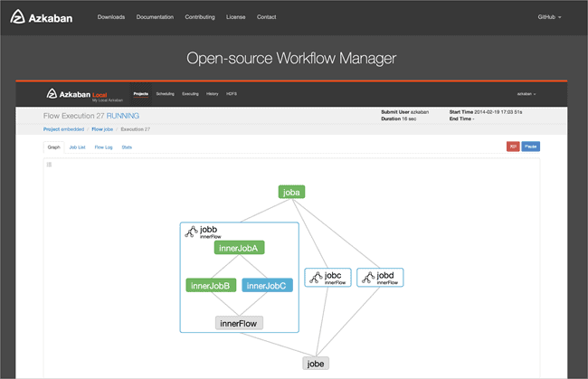Select the running innerJobC node
Viewport: 588px width, 379px height.
tap(267, 285)
